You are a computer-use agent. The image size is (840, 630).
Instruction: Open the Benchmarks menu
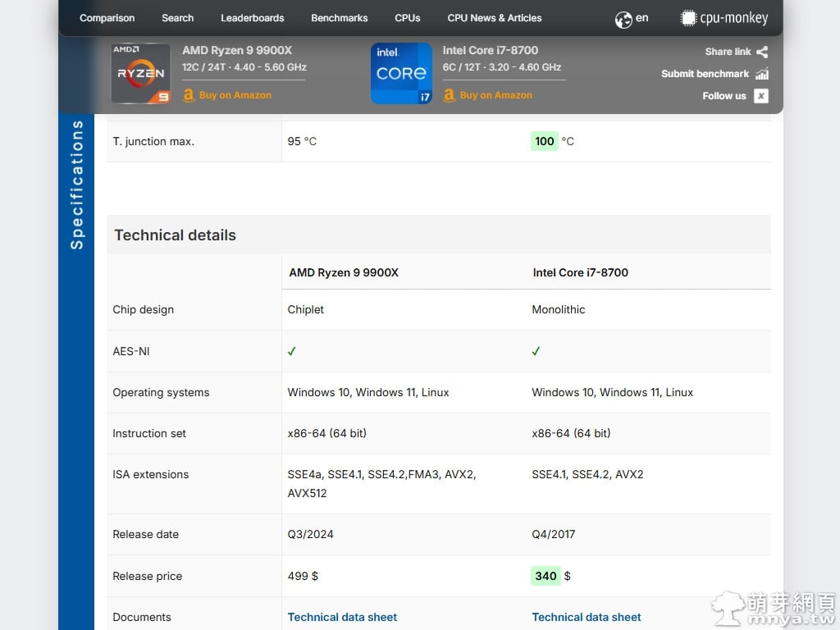(339, 18)
